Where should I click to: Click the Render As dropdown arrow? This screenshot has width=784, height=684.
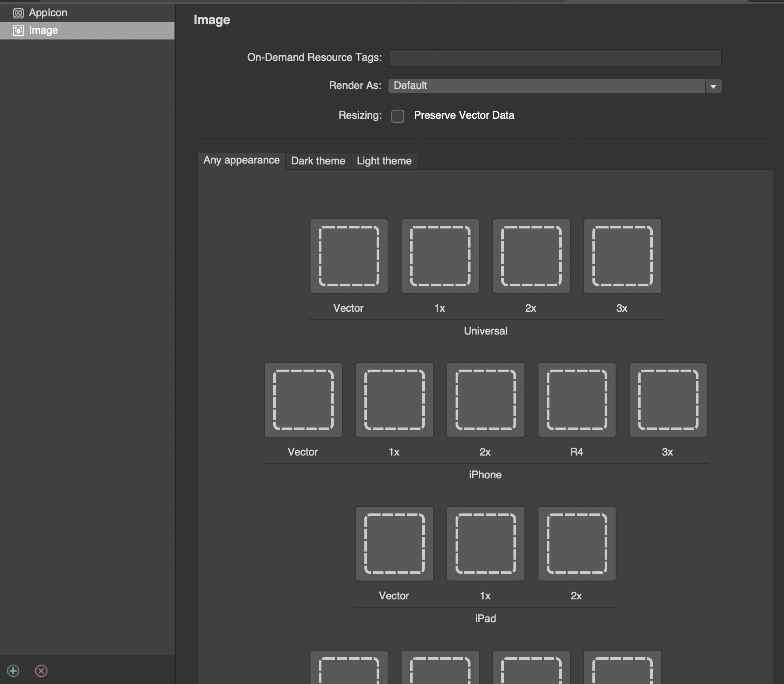click(713, 86)
